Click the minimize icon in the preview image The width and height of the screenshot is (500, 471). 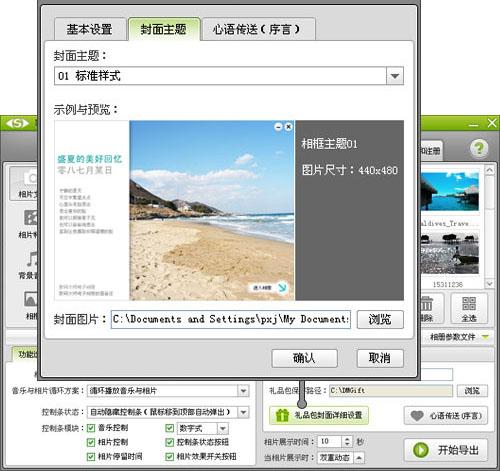[x=278, y=127]
